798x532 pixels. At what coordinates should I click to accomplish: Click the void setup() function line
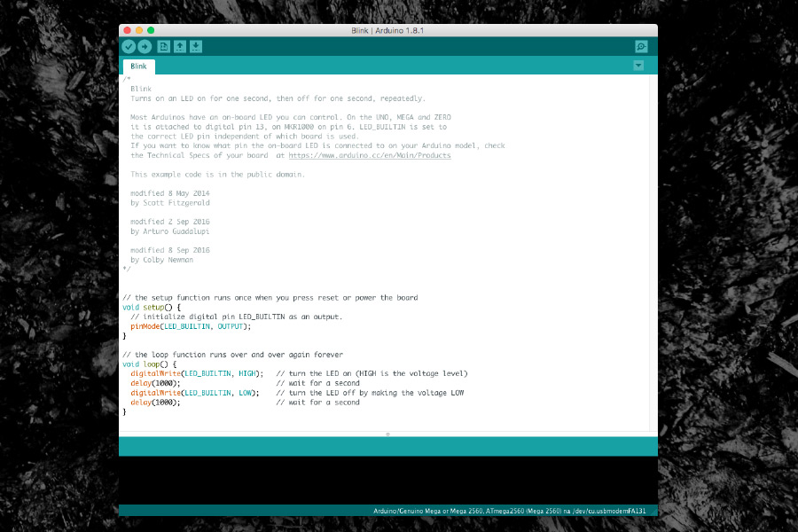pos(151,307)
